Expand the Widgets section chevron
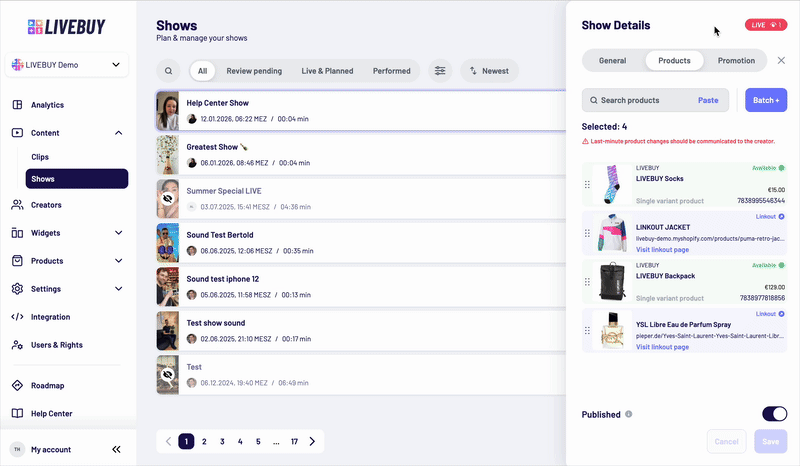800x466 pixels. [118, 233]
